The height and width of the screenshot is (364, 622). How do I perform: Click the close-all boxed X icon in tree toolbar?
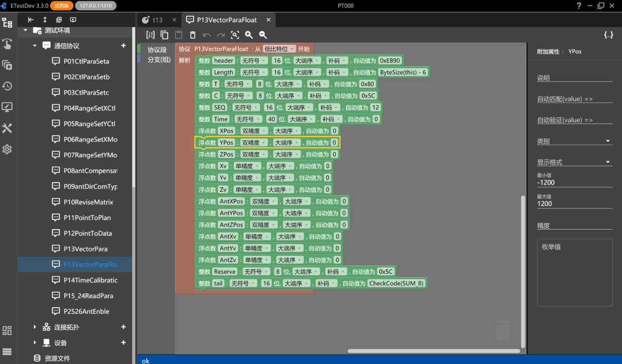[x=59, y=20]
